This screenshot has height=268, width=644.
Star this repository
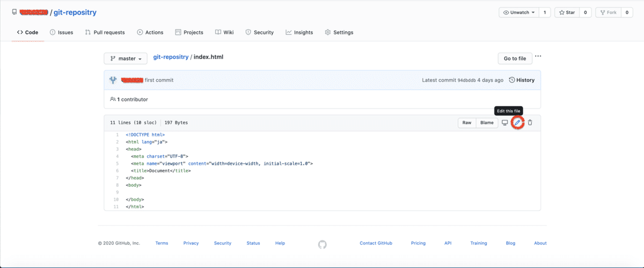[x=566, y=12]
